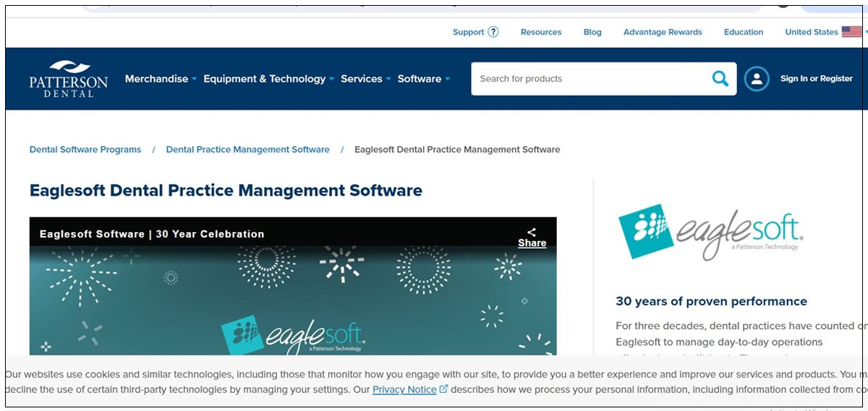Screen dimensions: 868x411
Task: Click the video title Eaglesoft Software 30 Year Celebration
Action: click(x=152, y=234)
